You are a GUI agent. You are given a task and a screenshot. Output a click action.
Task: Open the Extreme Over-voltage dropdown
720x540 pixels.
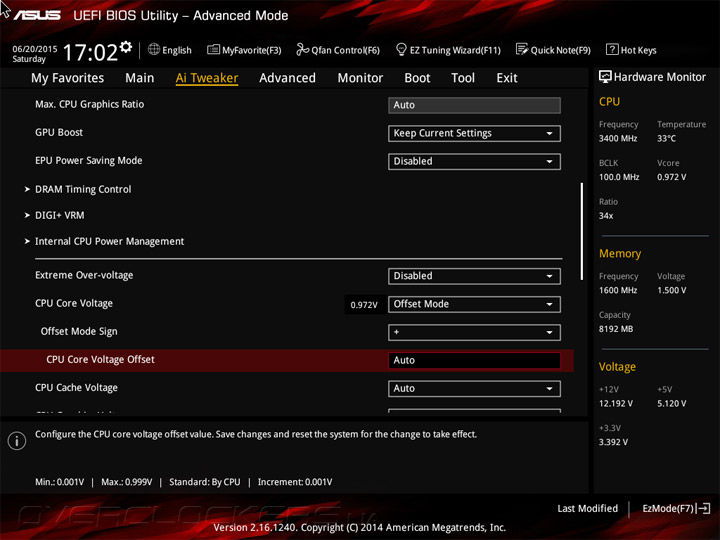[474, 276]
